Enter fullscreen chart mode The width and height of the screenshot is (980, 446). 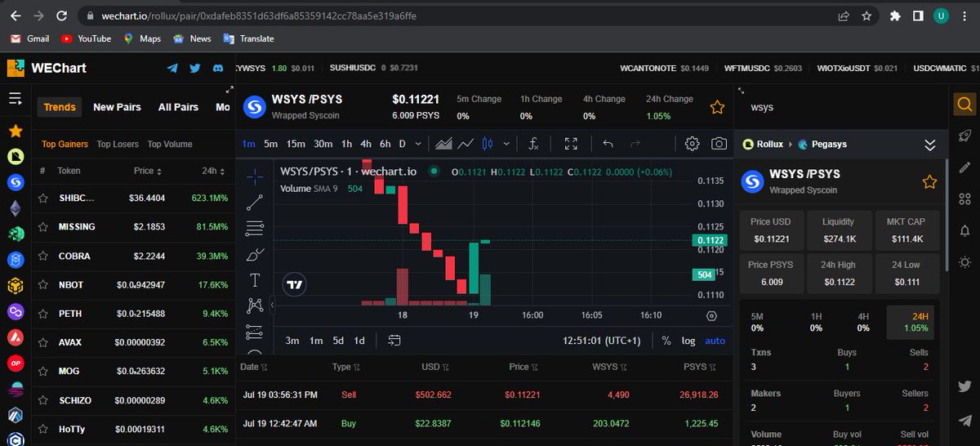click(571, 144)
